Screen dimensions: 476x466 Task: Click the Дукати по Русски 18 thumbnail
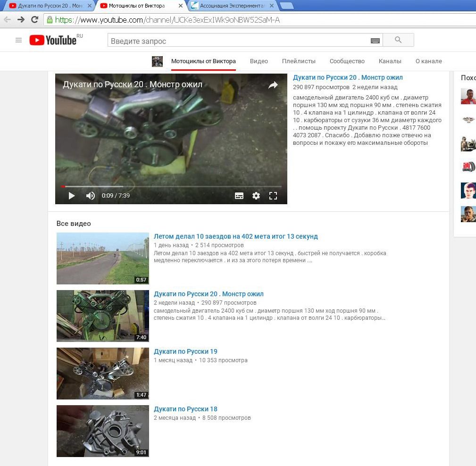click(x=102, y=431)
